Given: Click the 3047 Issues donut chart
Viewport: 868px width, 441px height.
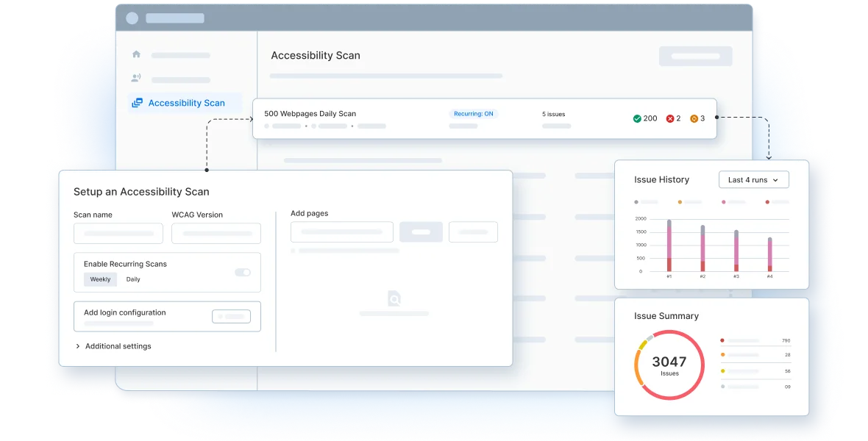Looking at the screenshot, I should point(669,365).
